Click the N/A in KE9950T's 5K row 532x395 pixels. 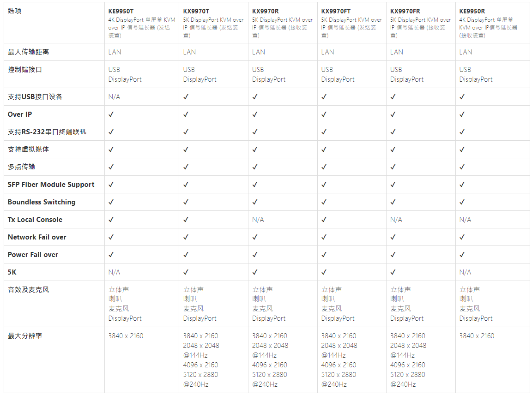[x=114, y=272]
